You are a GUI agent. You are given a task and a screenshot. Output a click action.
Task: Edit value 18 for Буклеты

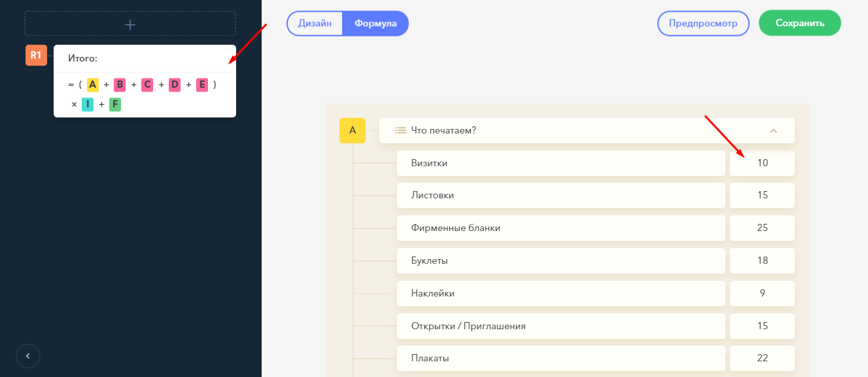point(762,260)
